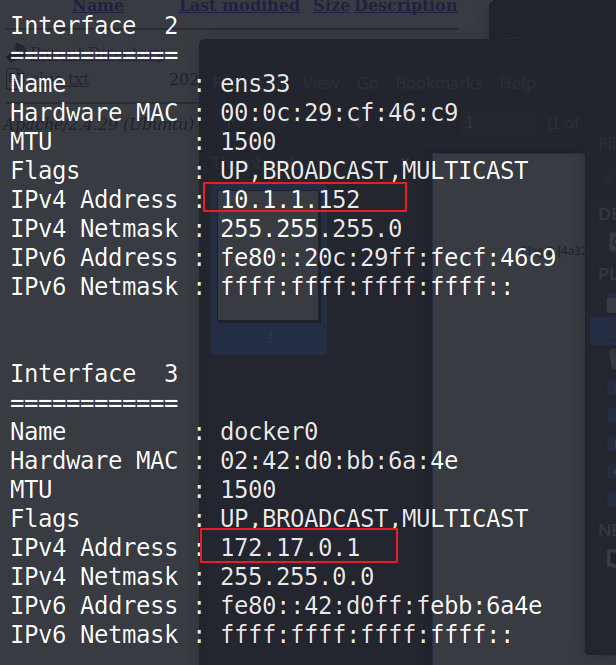Sort listing by Last modified link

[x=239, y=6]
